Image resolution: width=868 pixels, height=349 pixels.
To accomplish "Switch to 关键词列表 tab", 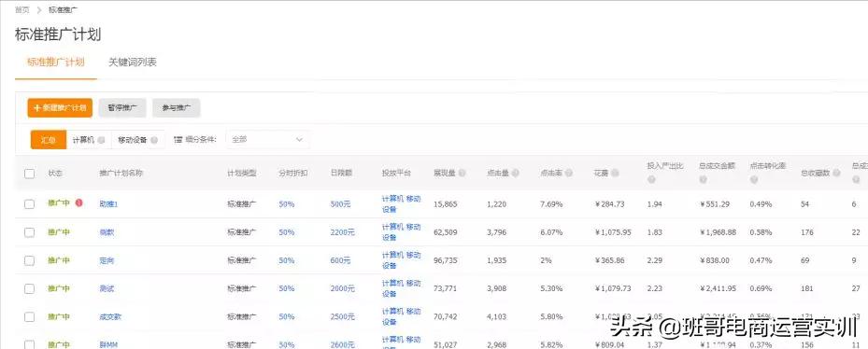I will tap(133, 62).
